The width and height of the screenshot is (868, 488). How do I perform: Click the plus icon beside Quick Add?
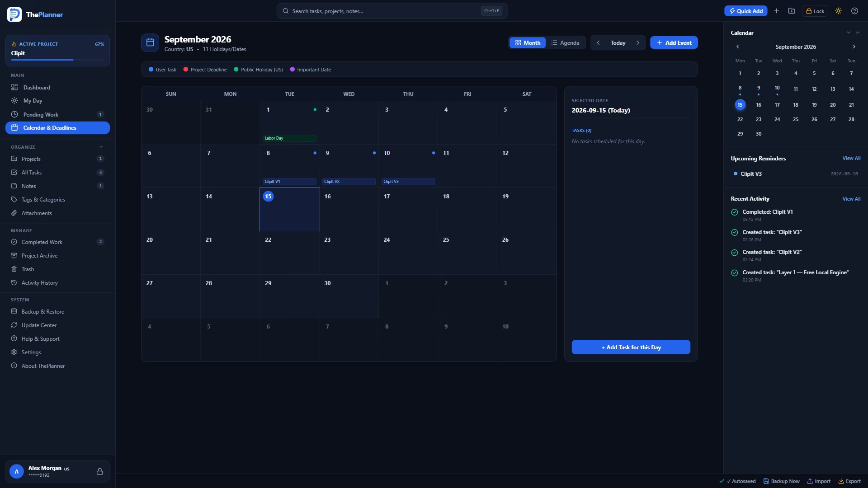(x=776, y=11)
